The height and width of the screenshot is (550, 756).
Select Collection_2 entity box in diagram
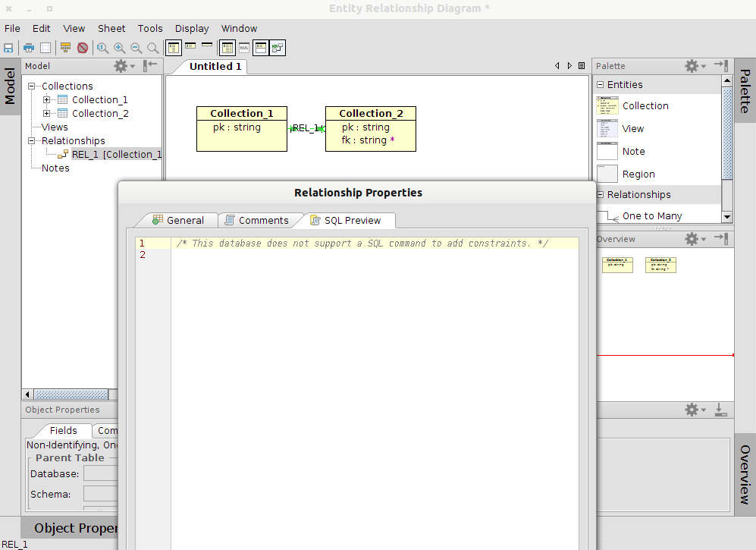pos(370,129)
